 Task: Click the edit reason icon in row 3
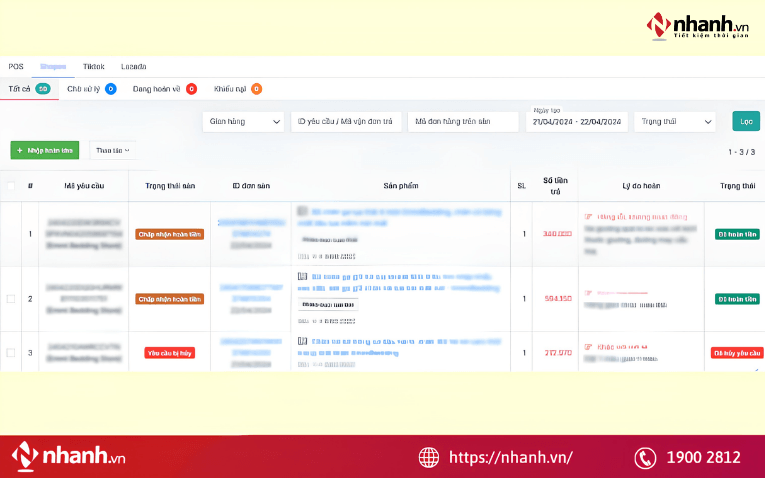[x=588, y=347]
